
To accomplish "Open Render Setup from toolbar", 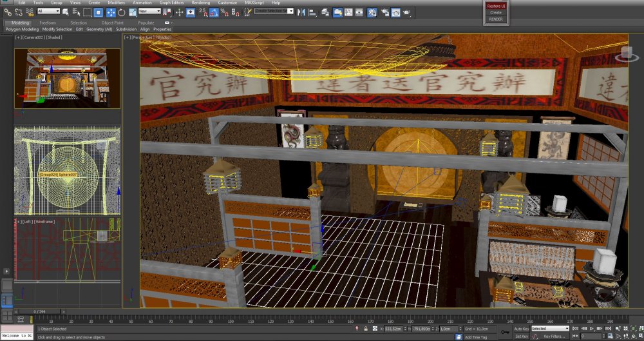I will pyautogui.click(x=384, y=12).
